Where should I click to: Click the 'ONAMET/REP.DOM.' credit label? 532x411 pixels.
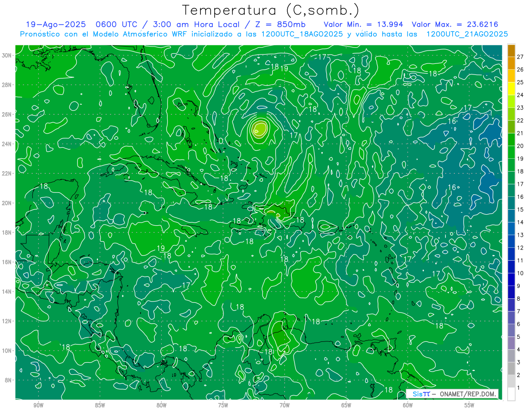tap(467, 394)
